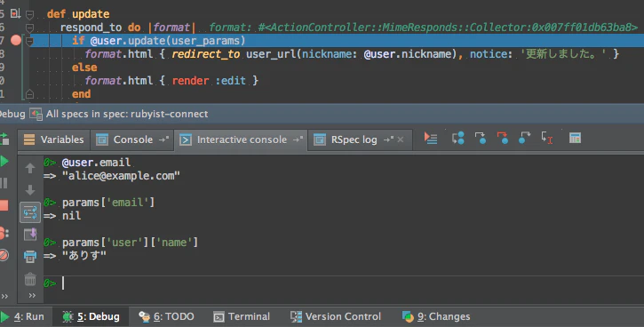Click the Step Into debugger icon
This screenshot has height=327, width=644.
pyautogui.click(x=480, y=138)
